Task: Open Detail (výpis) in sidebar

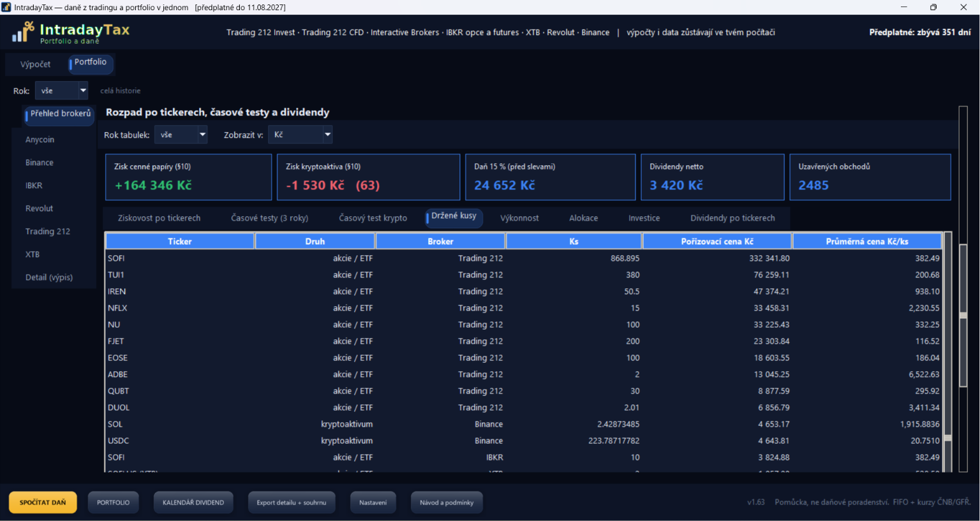Action: coord(49,277)
